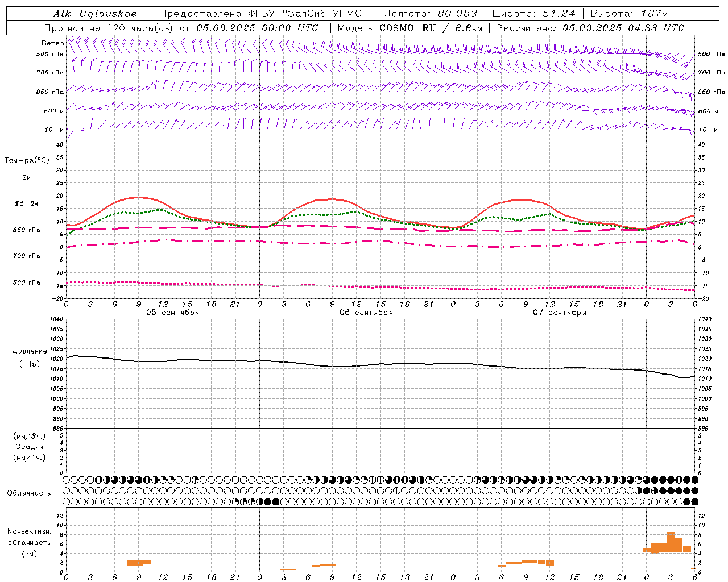This screenshot has width=728, height=582.
Task: Select the Широта: 51.24 value
Action: [x=533, y=14]
